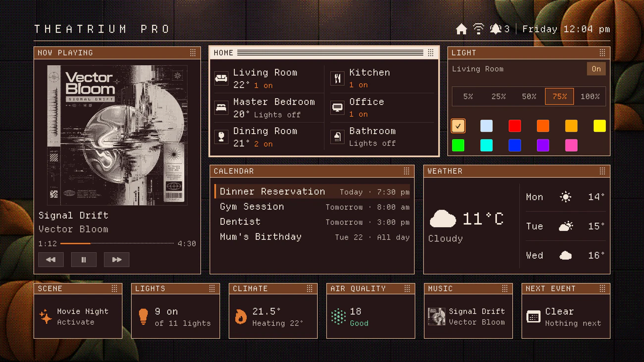Click the track progress bar
644x362 pixels.
pyautogui.click(x=117, y=243)
